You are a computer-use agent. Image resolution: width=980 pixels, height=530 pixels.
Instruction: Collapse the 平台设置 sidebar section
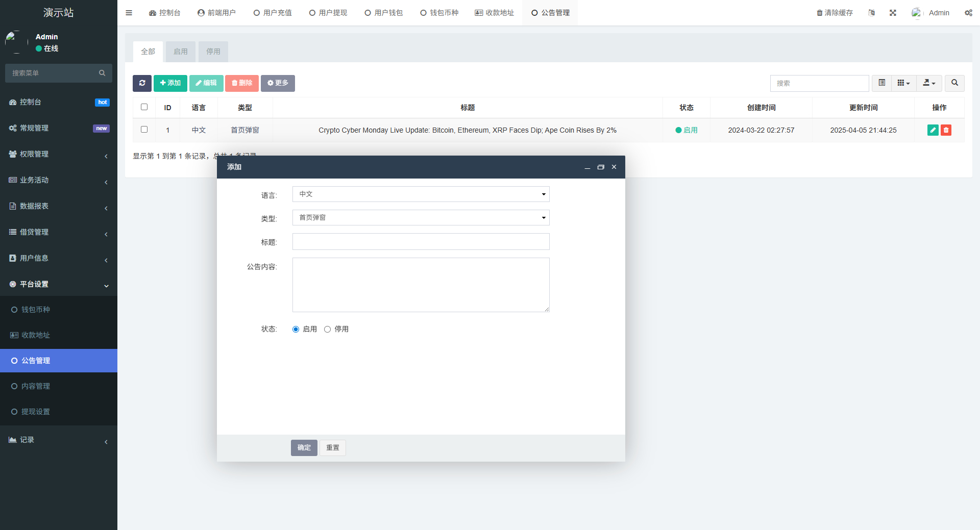point(59,284)
